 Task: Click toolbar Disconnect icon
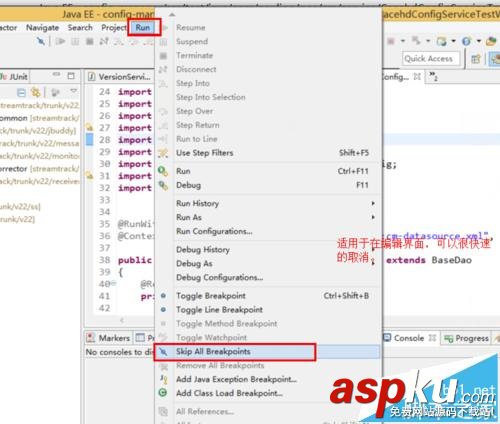(104, 41)
